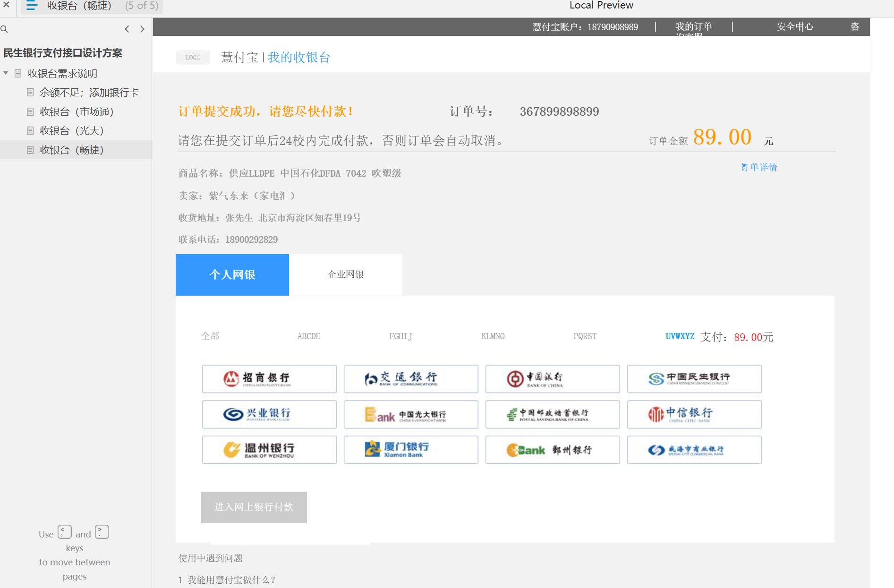Open the page list hamburger menu icon

(x=32, y=6)
